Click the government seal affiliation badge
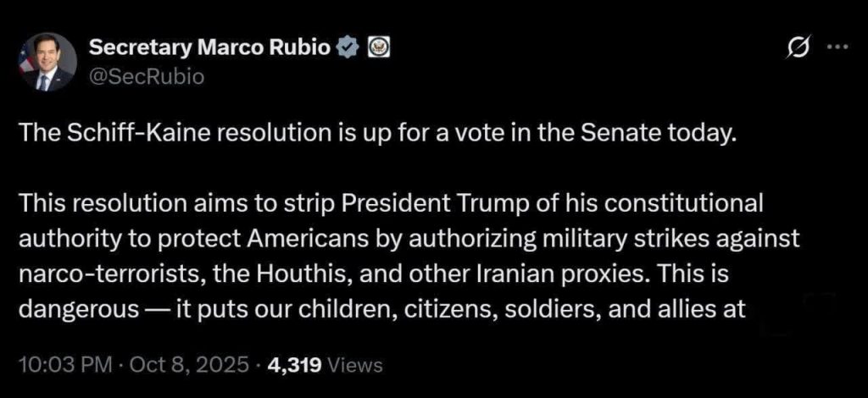The image size is (868, 398). (x=378, y=48)
